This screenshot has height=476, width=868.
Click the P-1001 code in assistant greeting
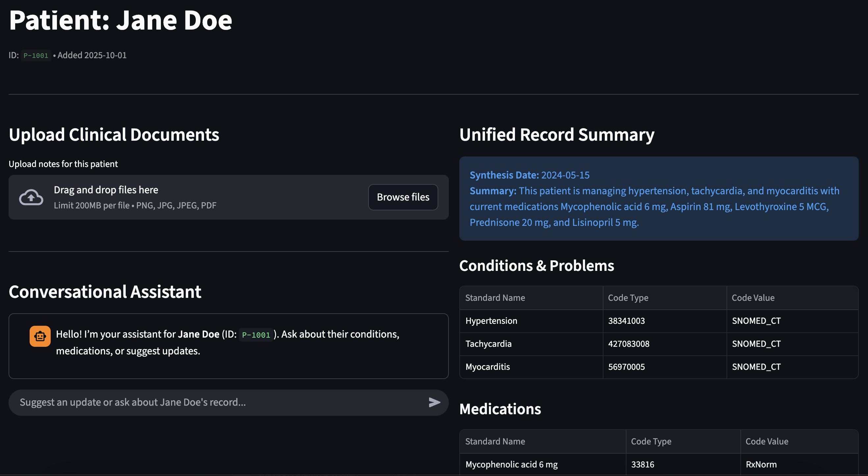tap(256, 335)
